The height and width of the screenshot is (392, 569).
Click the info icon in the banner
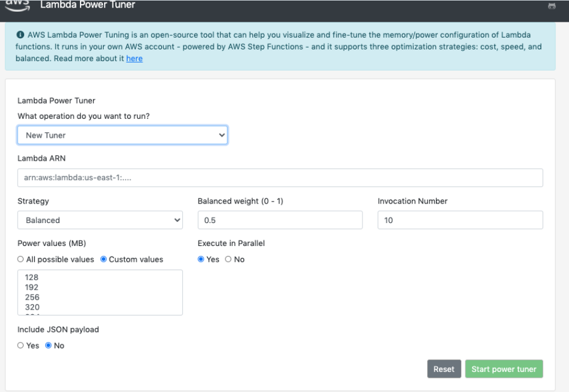pyautogui.click(x=21, y=35)
